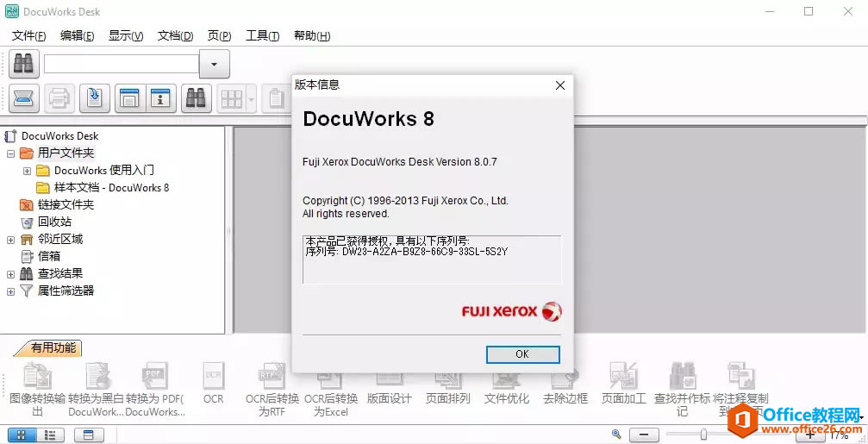Click the 图像转换输出 function icon

point(38,376)
